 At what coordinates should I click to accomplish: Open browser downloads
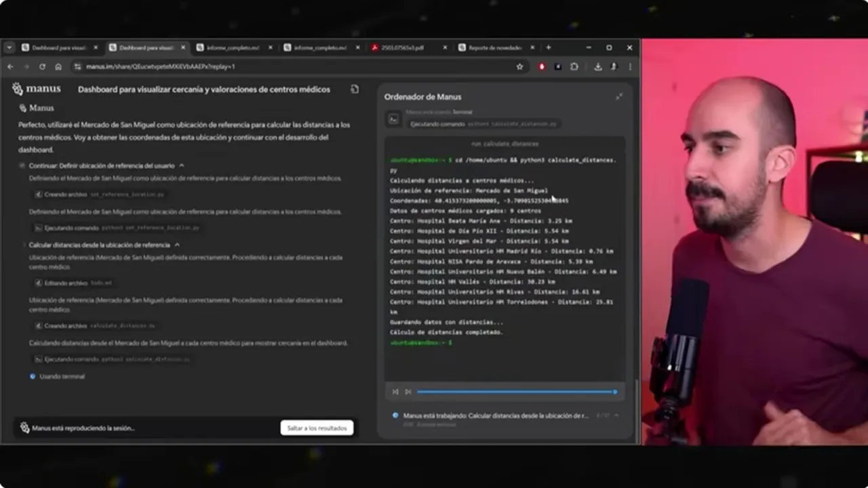[598, 66]
